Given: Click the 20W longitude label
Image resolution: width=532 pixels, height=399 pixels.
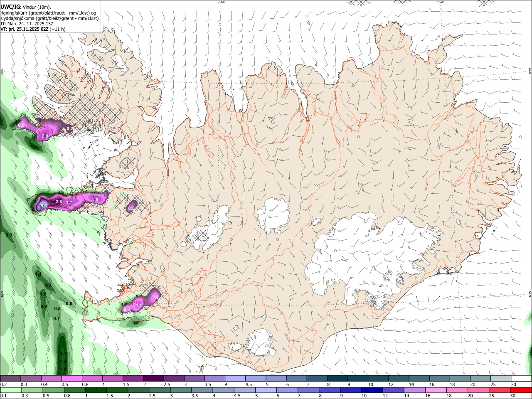Looking at the screenshot, I should 221,2.
